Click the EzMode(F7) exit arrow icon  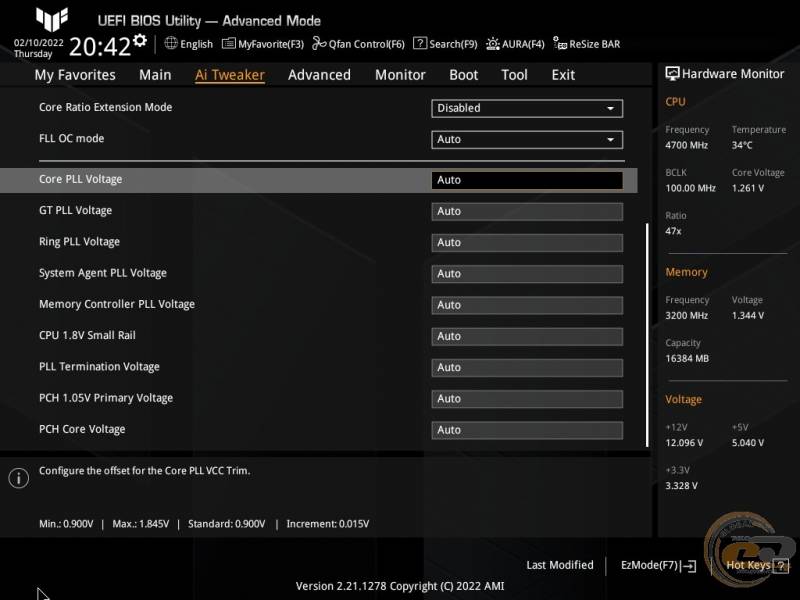688,565
